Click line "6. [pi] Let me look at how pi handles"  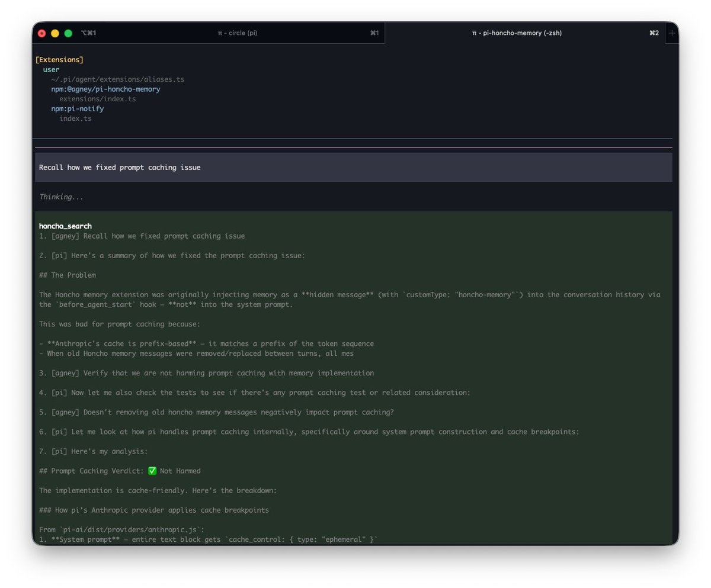point(309,432)
